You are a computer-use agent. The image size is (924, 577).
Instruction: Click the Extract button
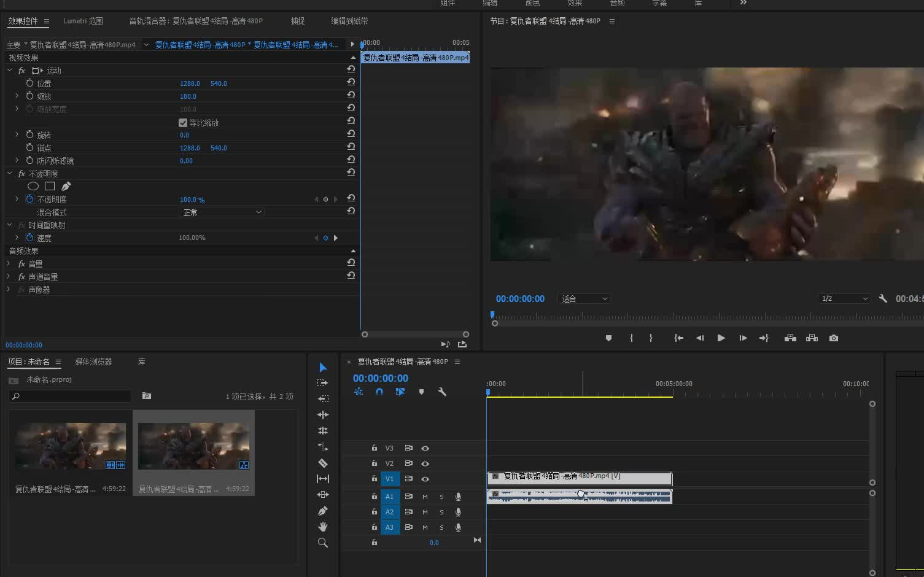pyautogui.click(x=812, y=338)
